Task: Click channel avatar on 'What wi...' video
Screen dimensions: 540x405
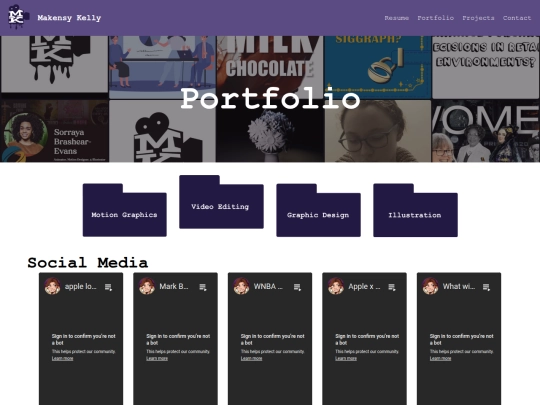Action: (x=430, y=286)
